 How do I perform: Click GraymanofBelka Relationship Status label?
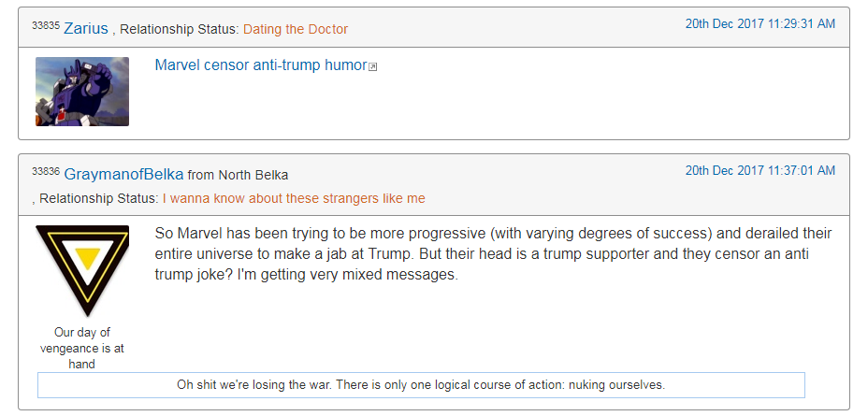[x=99, y=198]
